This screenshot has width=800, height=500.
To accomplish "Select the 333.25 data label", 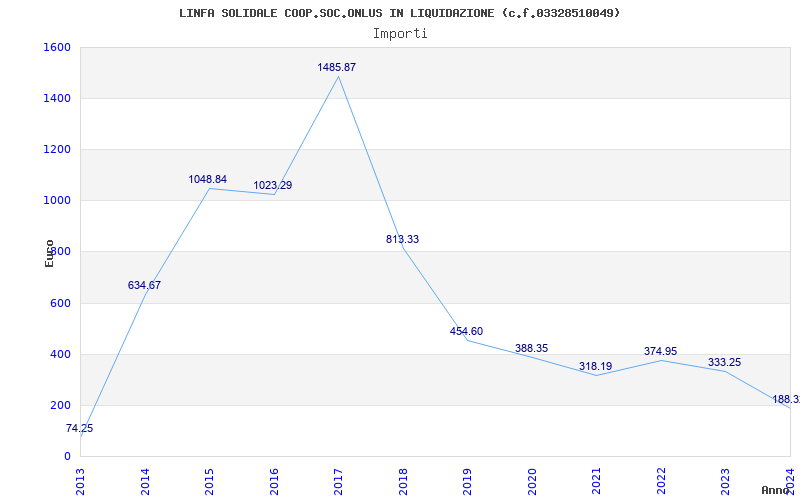I will pos(724,363).
